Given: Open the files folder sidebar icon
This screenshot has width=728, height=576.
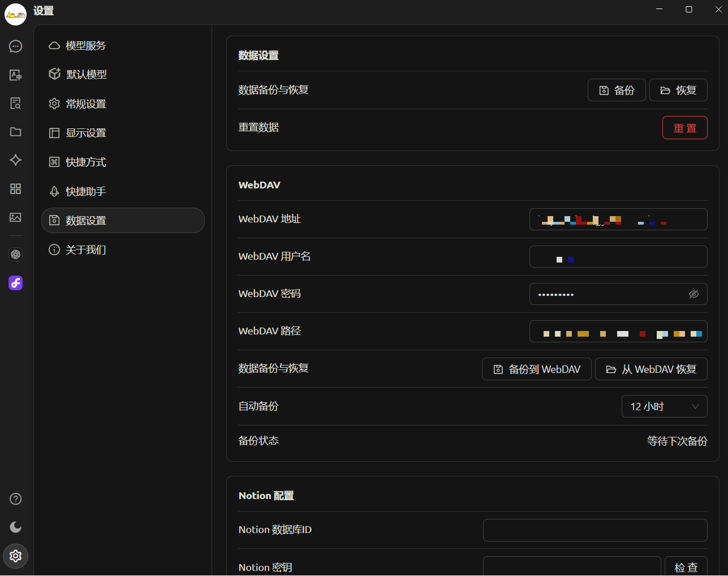Looking at the screenshot, I should [16, 131].
